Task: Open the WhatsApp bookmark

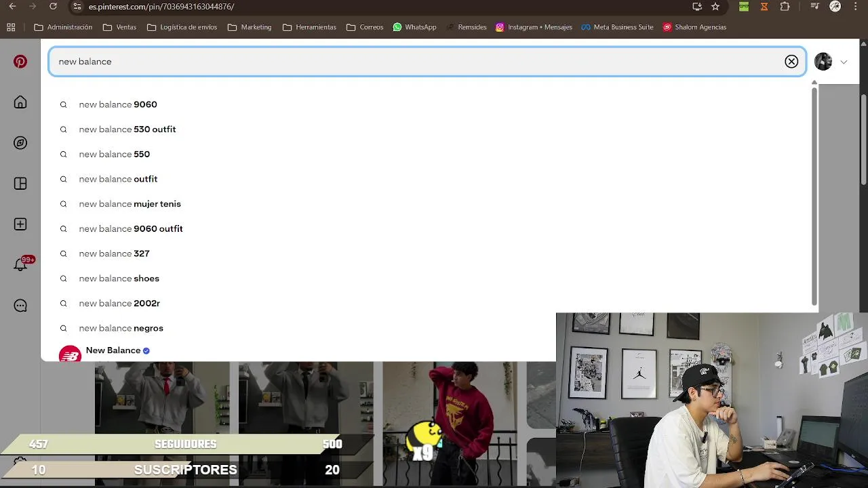Action: 414,27
